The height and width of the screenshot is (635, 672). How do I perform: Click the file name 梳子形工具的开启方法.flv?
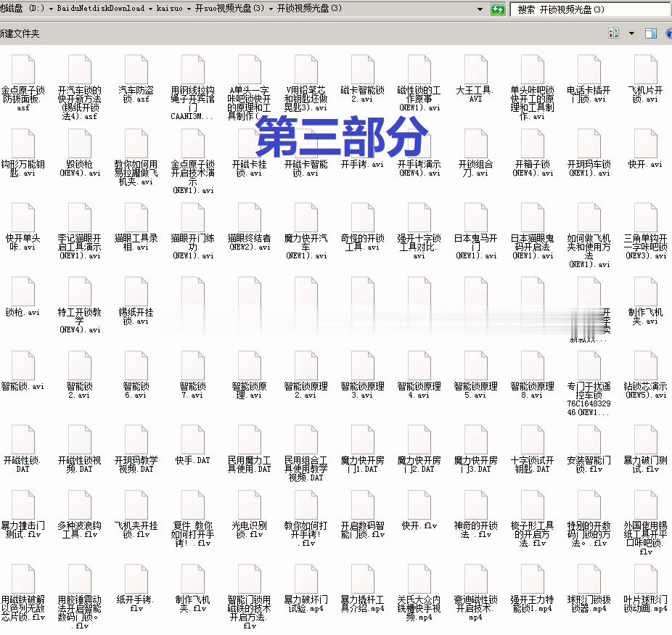click(532, 534)
